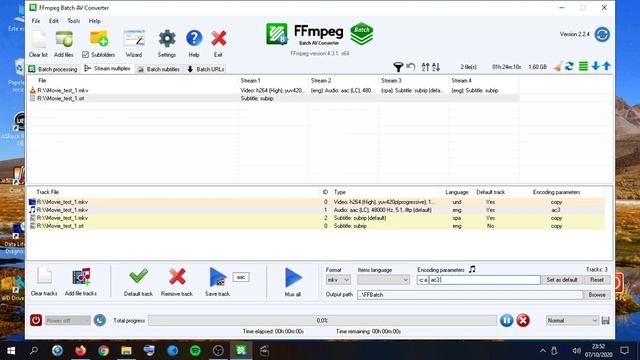Screen dimensions: 640x360
Task: Open File Explorer from the taskbar
Action: pos(127,350)
